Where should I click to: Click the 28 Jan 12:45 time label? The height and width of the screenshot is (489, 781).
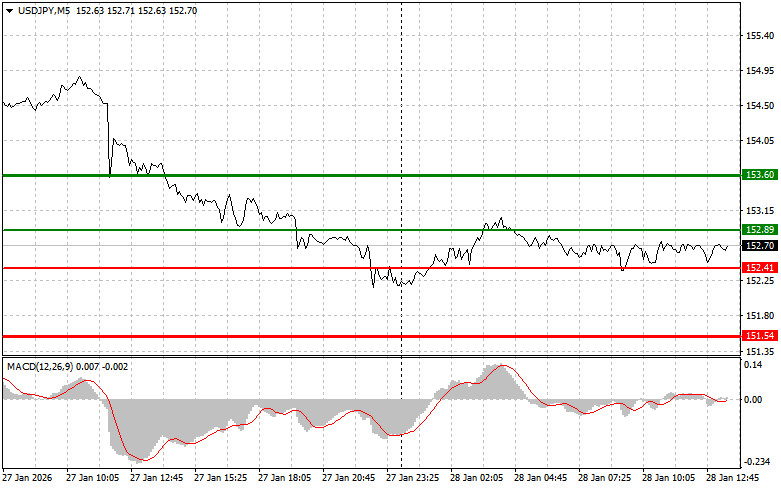coord(733,478)
